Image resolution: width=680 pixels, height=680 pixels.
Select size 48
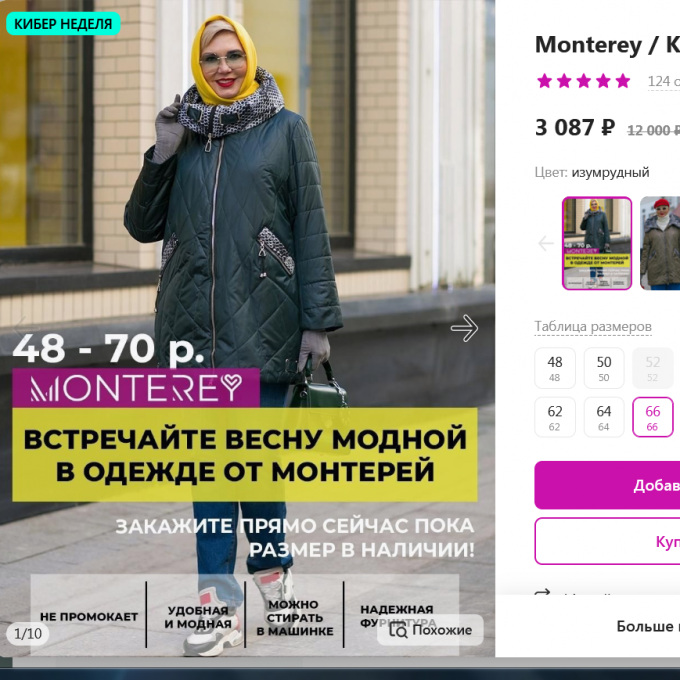click(555, 368)
